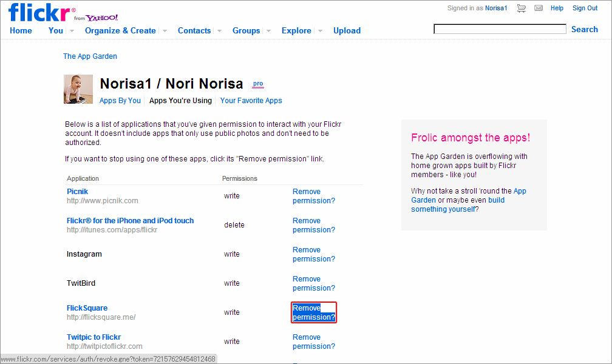This screenshot has height=364, width=612.
Task: Open the You menu item
Action: pos(55,30)
